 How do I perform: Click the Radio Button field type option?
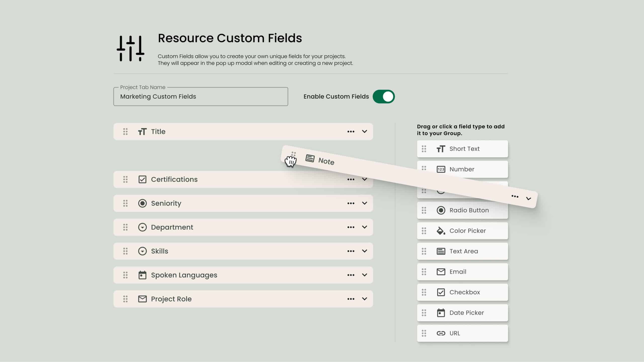point(463,210)
